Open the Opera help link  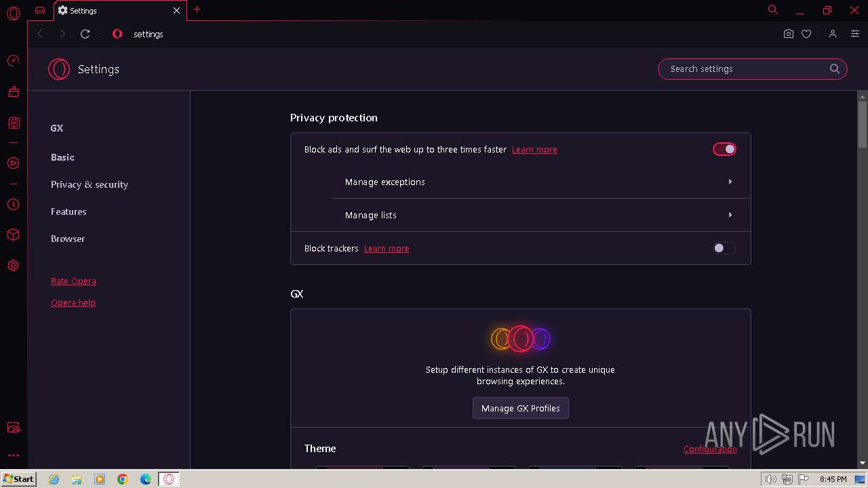(x=73, y=302)
